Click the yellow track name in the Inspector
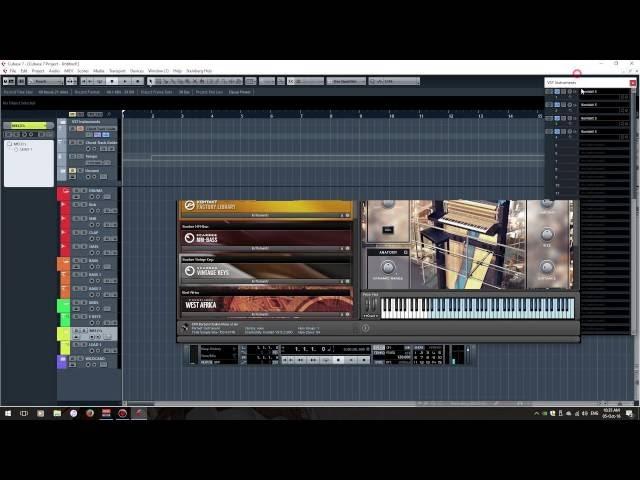 (x=28, y=125)
